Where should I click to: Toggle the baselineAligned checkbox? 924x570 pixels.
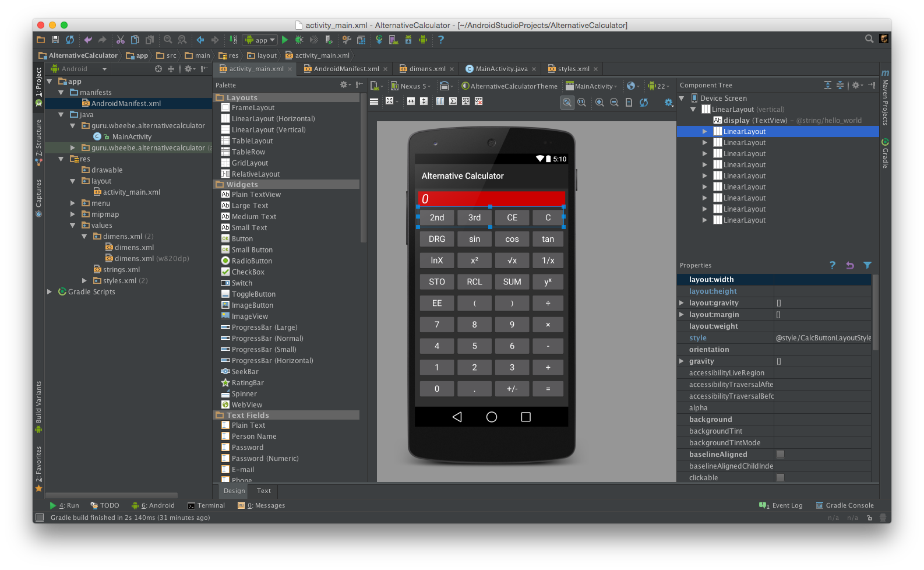(780, 454)
